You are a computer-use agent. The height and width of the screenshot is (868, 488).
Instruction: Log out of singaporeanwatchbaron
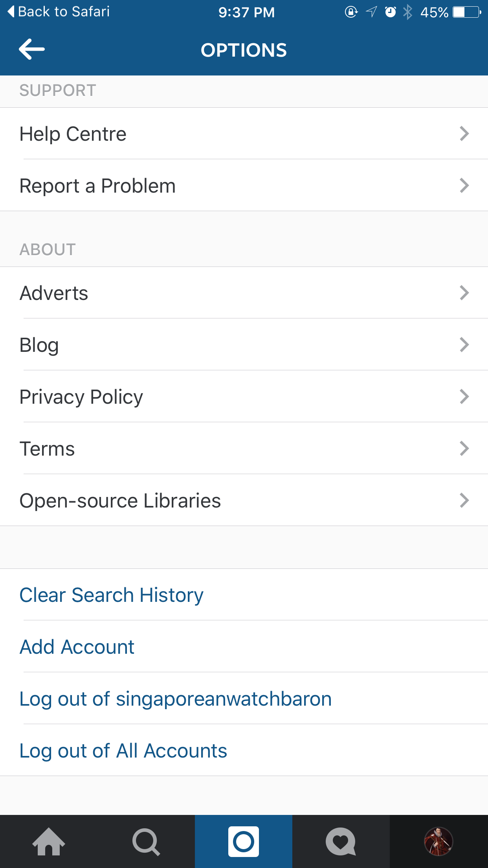click(176, 699)
